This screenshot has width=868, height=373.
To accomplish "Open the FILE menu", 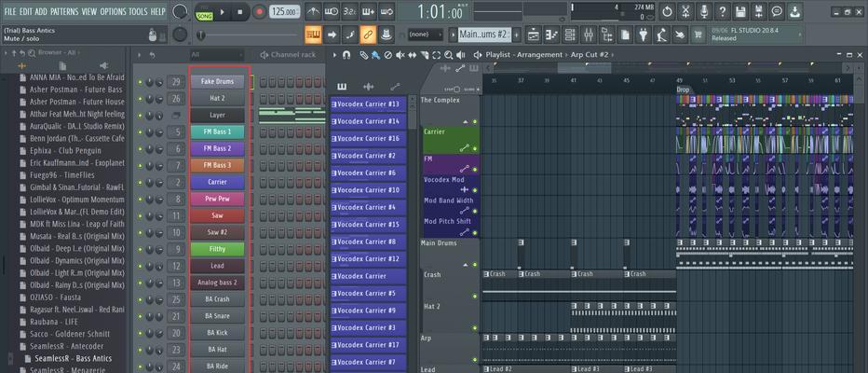I will (x=10, y=11).
